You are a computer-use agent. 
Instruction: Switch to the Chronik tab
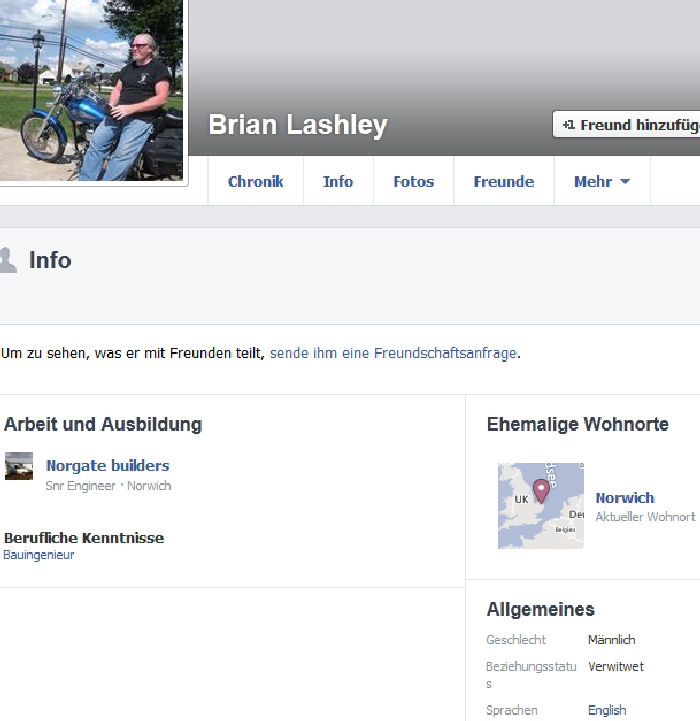coord(256,181)
